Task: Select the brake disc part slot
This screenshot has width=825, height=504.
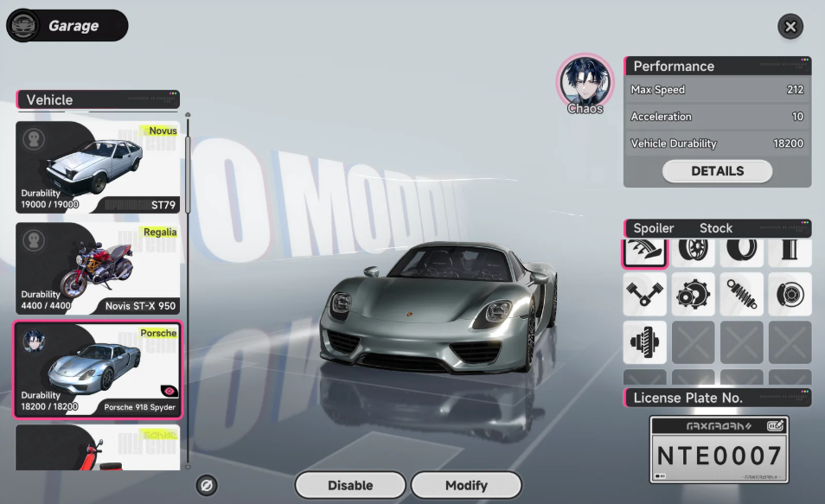Action: click(x=790, y=294)
